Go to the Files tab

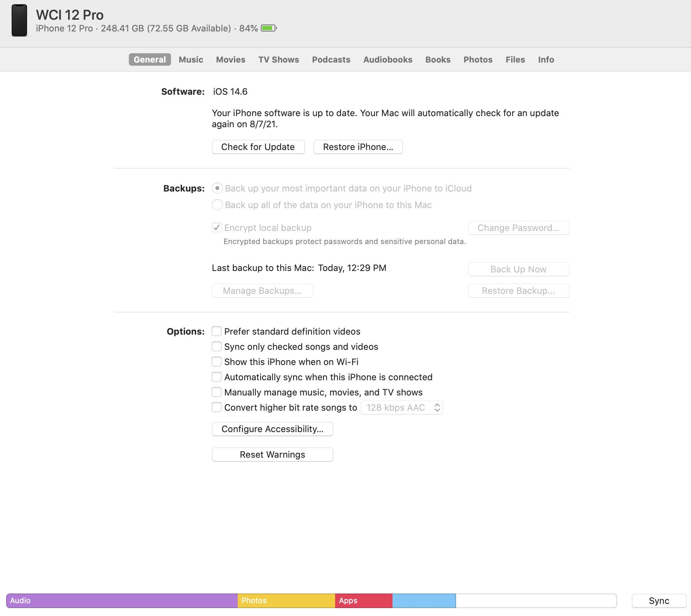pyautogui.click(x=515, y=59)
